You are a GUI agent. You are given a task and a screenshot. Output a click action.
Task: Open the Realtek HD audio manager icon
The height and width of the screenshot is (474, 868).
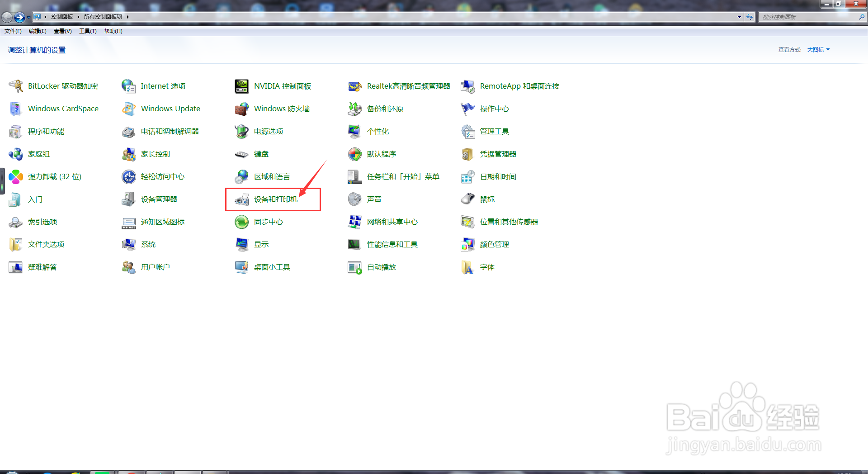[x=355, y=86]
